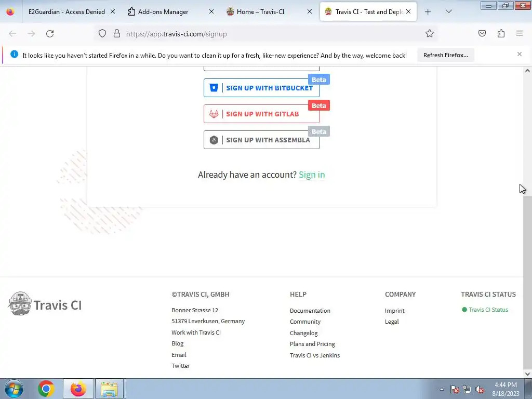Screen dimensions: 532x399
Task: Open the Firefox application menu
Action: [520, 33]
